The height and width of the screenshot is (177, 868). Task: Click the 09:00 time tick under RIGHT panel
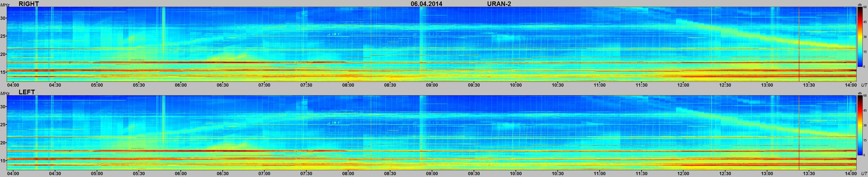pyautogui.click(x=432, y=85)
